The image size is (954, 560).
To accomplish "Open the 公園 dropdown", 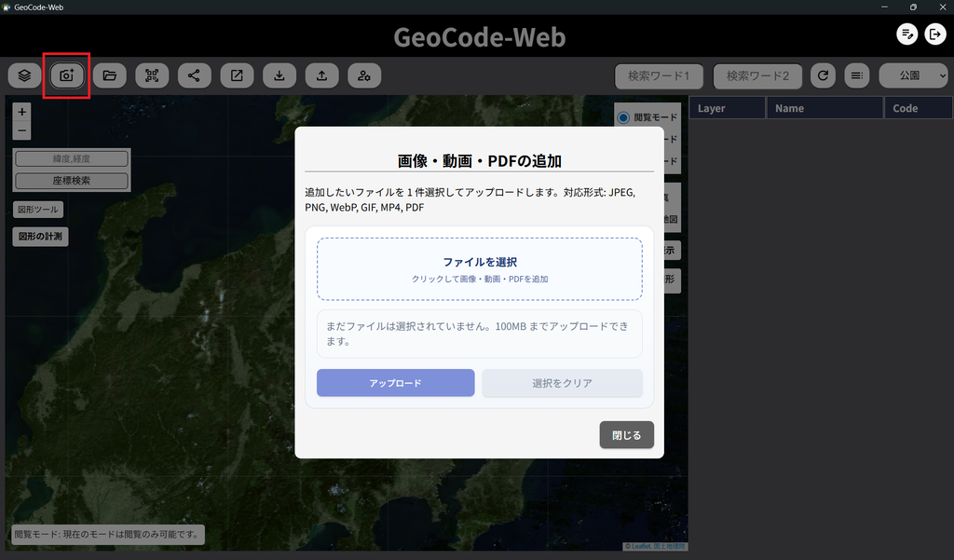I will 914,75.
